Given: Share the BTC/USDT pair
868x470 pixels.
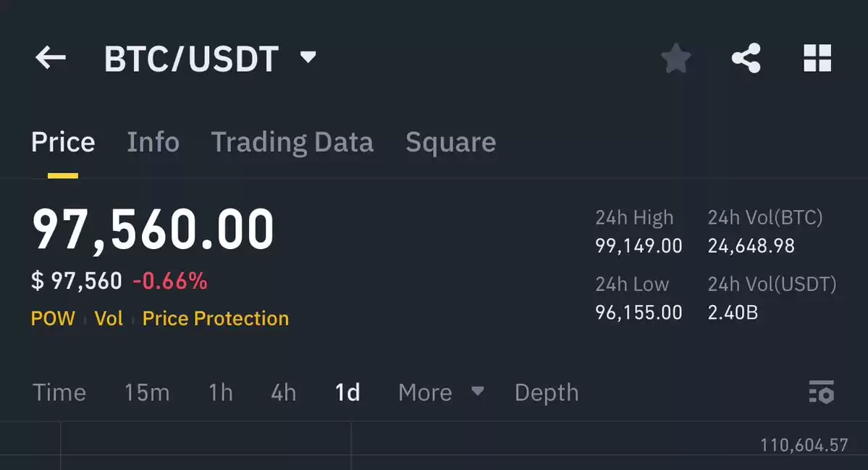Looking at the screenshot, I should click(x=746, y=58).
